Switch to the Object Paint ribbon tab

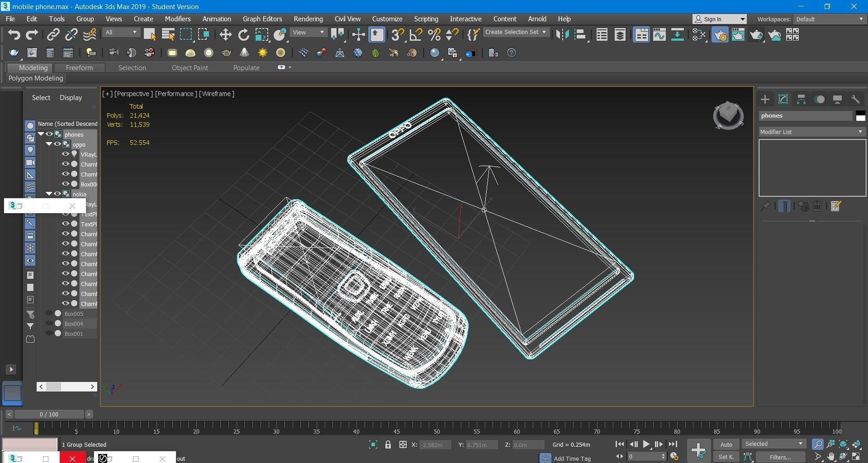point(190,68)
